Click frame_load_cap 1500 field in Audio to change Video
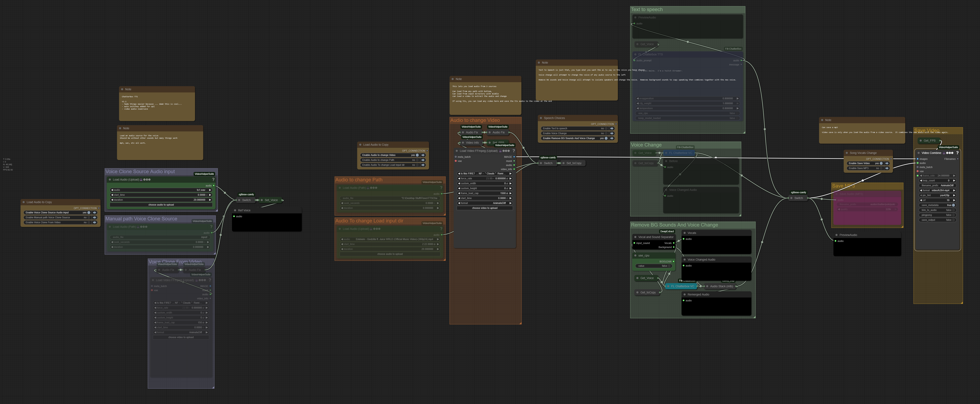This screenshot has height=404, width=980. (x=485, y=193)
